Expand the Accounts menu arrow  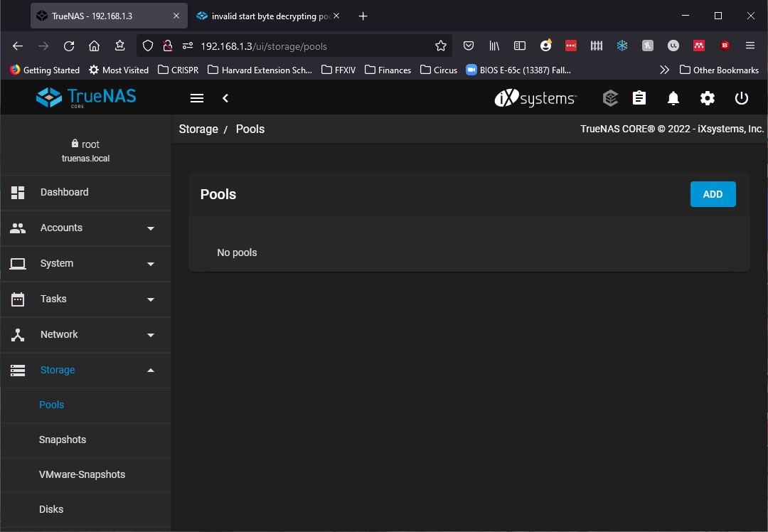(x=151, y=228)
